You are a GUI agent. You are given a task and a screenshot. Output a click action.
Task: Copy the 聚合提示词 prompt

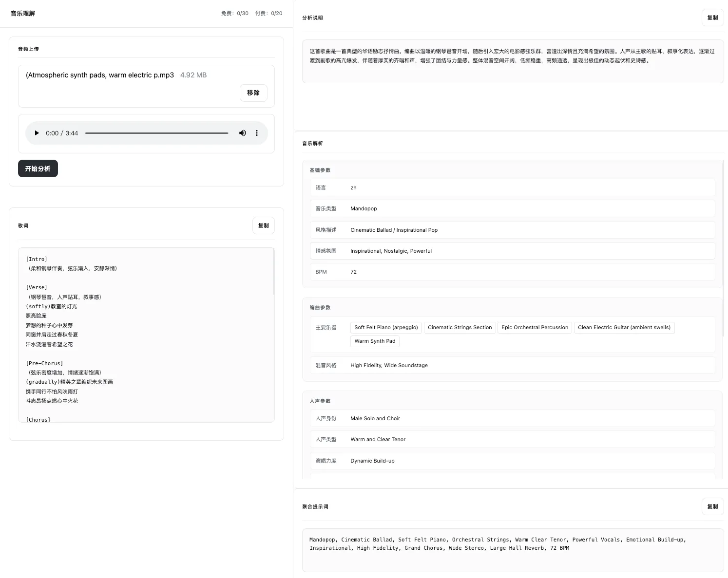point(712,506)
